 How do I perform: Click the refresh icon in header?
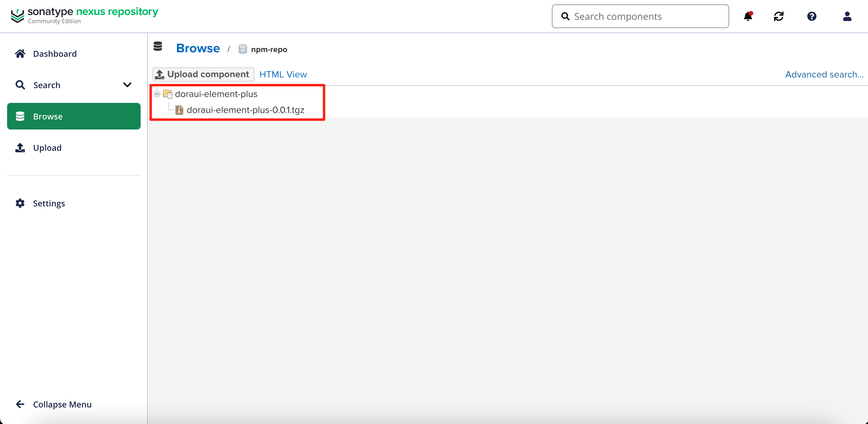[778, 16]
